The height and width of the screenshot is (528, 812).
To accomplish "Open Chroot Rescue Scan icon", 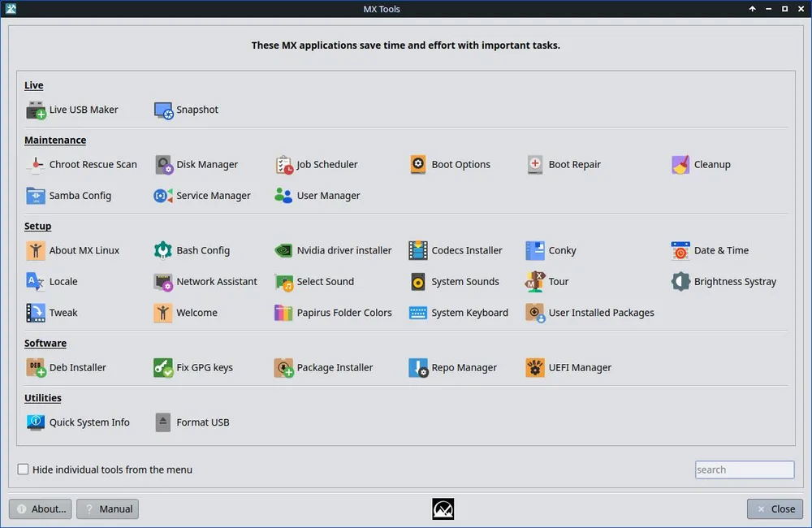I will 36,165.
